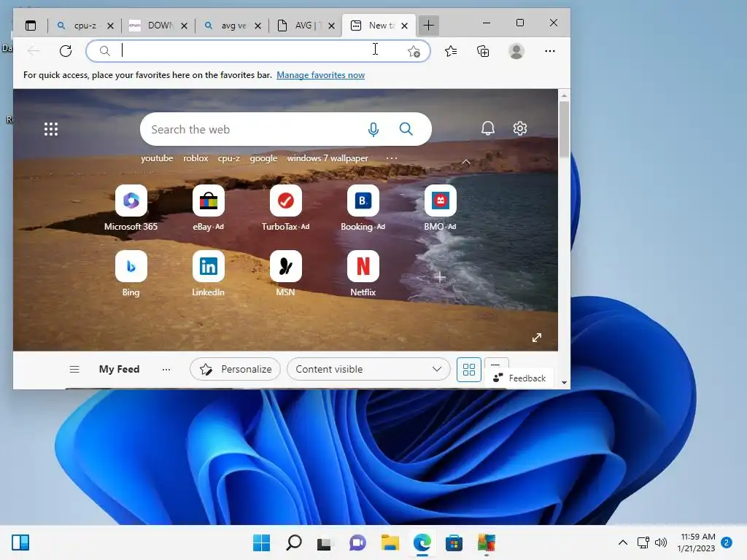This screenshot has width=747, height=560.
Task: Close the New tab page tab
Action: (x=404, y=26)
